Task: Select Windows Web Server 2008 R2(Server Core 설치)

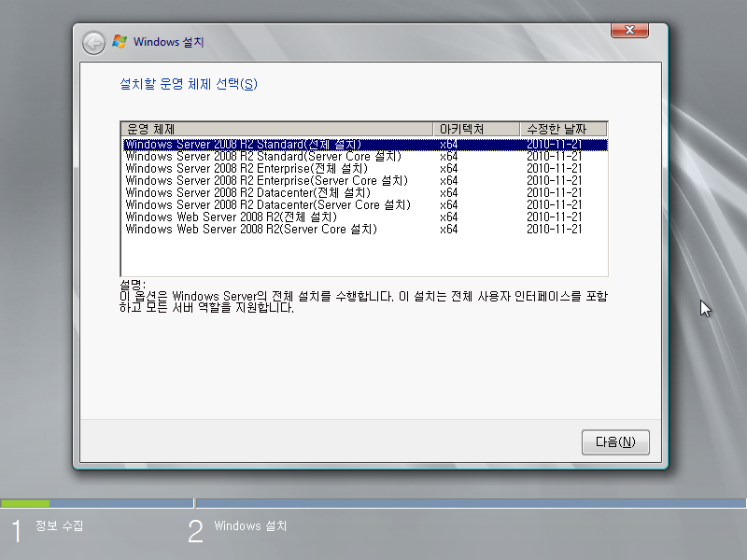Action: tap(365, 230)
